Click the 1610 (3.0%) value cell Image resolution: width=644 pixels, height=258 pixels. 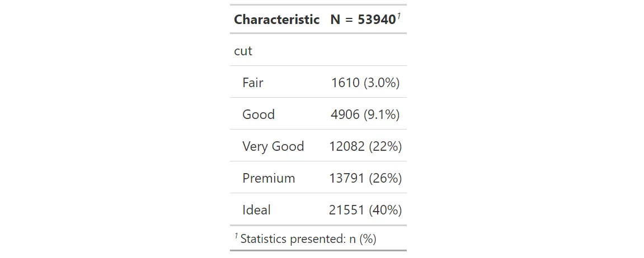(365, 83)
